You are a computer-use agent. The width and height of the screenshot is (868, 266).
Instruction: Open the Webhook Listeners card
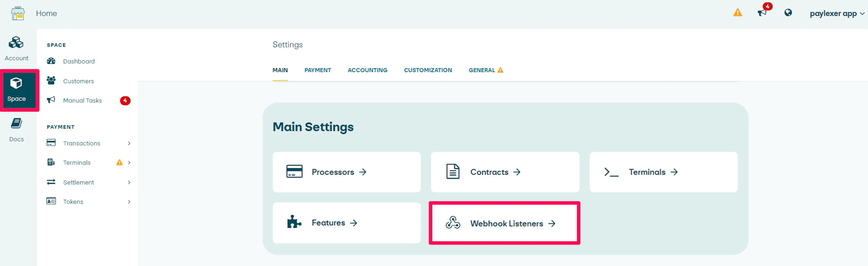[x=505, y=223]
